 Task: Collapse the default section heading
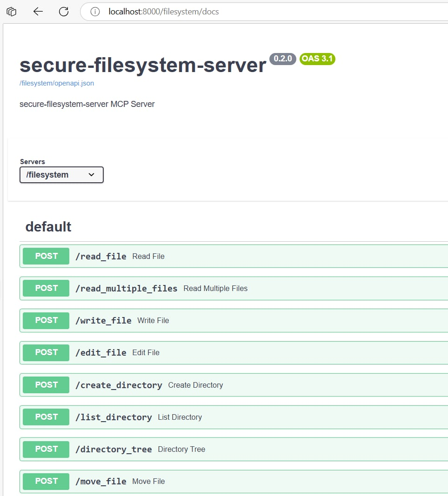(x=48, y=227)
